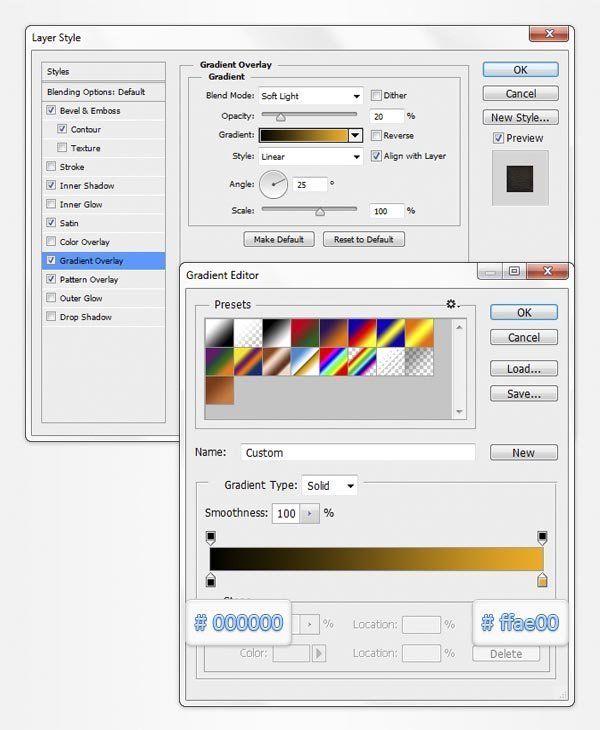The image size is (600, 730).
Task: Toggle the Dither checkbox
Action: (x=376, y=95)
